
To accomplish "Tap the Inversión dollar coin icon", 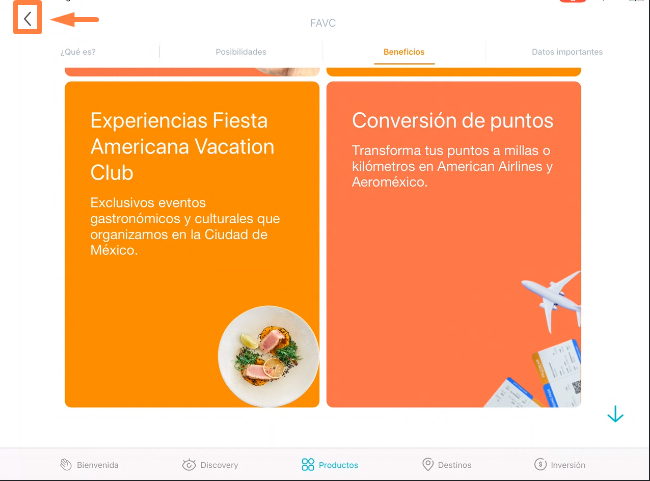I will coord(540,464).
